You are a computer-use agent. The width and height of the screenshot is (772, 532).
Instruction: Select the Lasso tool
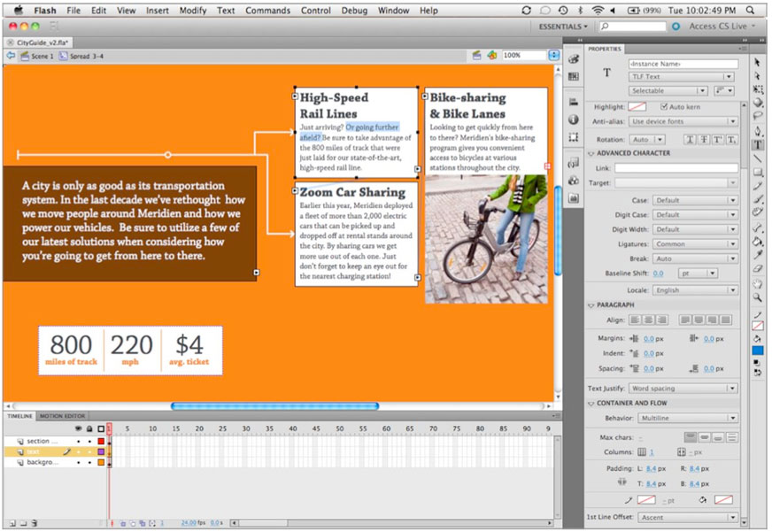[757, 116]
